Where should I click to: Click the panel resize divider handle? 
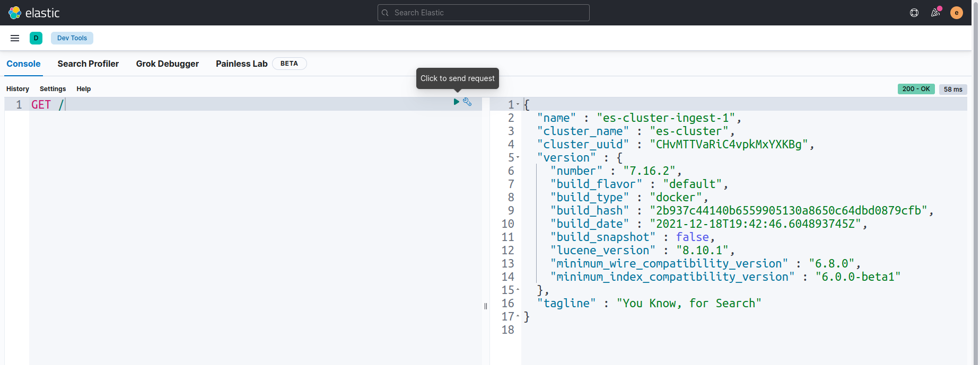pyautogui.click(x=486, y=306)
